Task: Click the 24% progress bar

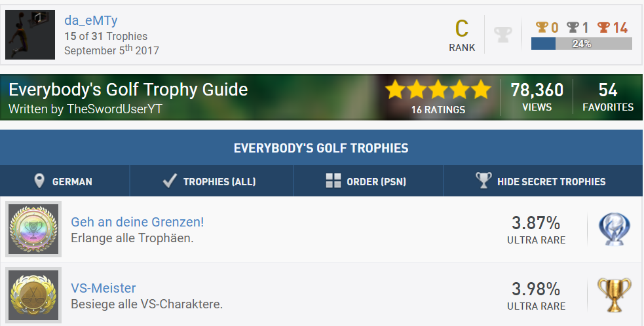Action: tap(581, 44)
